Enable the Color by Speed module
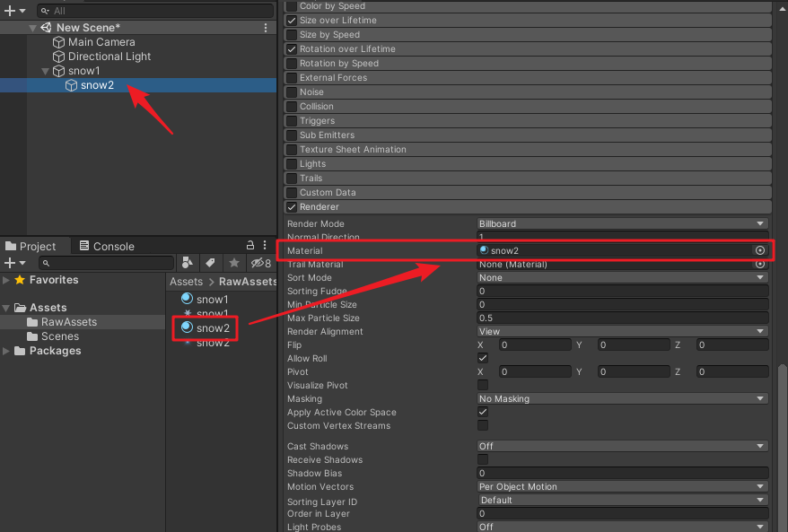788x532 pixels. (x=291, y=6)
